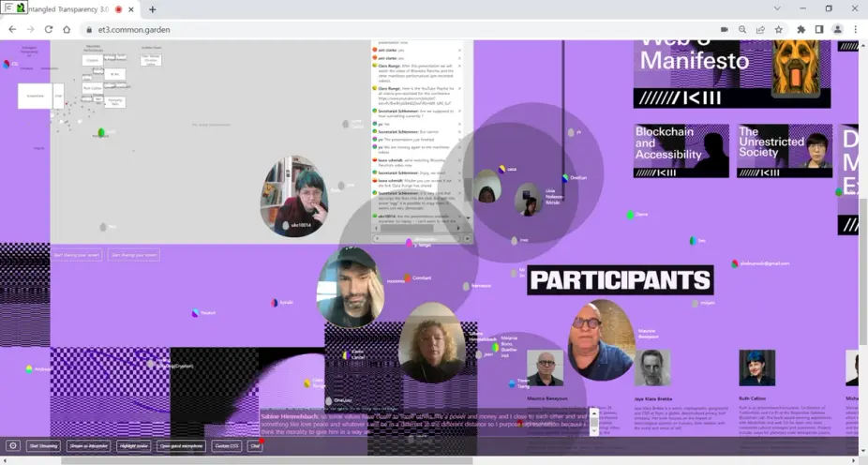The width and height of the screenshot is (868, 465).
Task: Click the Sabine Himmelsbach caption text
Action: tap(424, 424)
